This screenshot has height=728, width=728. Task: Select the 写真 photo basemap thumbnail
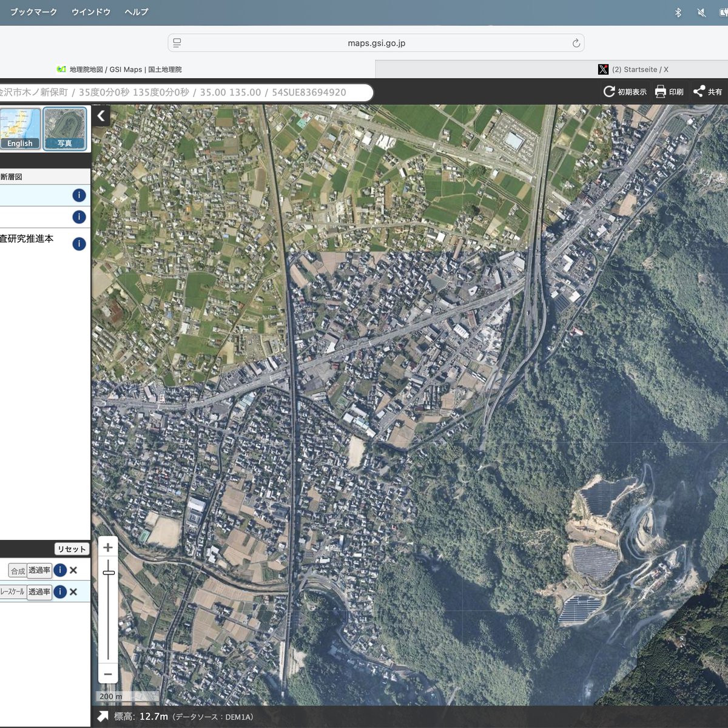coord(65,129)
